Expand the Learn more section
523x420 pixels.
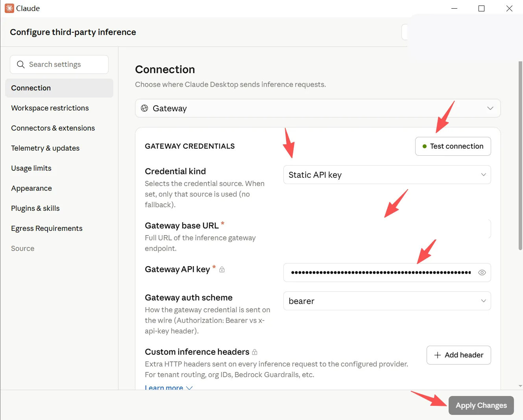(x=168, y=388)
